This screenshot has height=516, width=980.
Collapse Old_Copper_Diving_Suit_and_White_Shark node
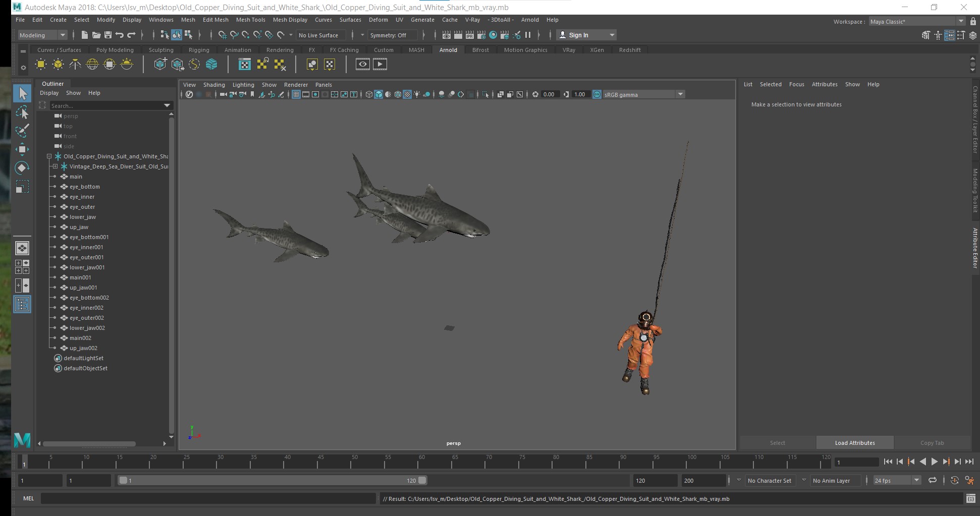(x=49, y=156)
